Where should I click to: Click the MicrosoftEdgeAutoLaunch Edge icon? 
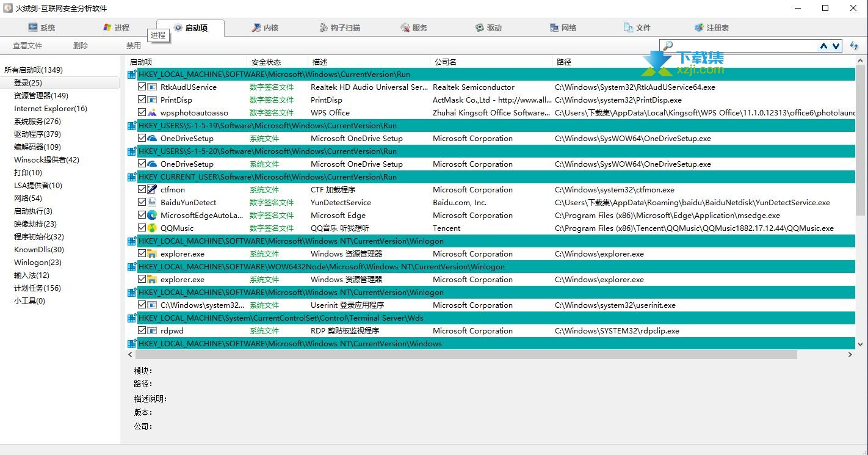152,215
